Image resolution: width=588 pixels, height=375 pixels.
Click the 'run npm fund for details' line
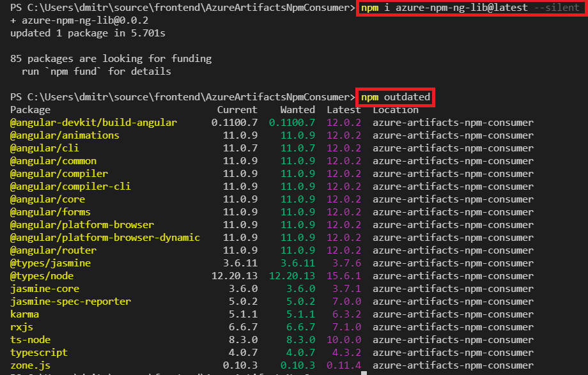tap(96, 72)
